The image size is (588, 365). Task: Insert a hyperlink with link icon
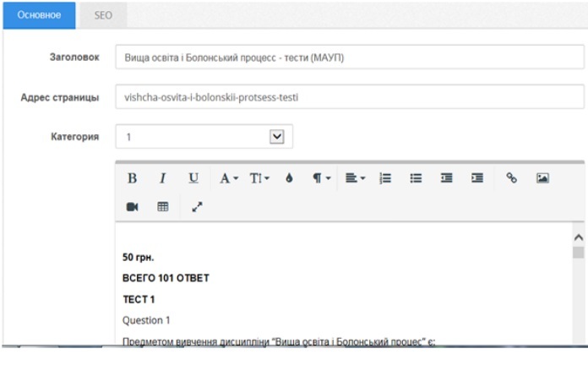[x=511, y=178]
